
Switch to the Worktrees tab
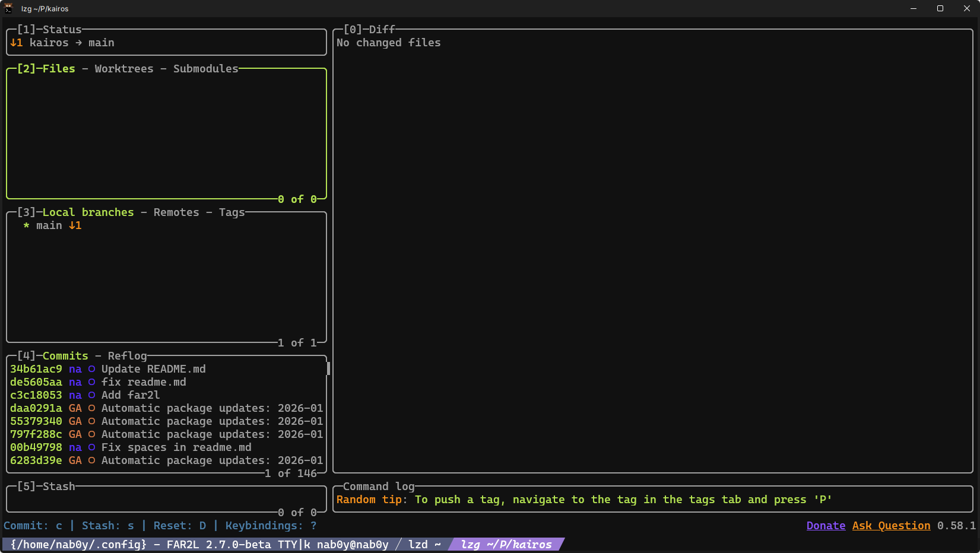(x=124, y=69)
